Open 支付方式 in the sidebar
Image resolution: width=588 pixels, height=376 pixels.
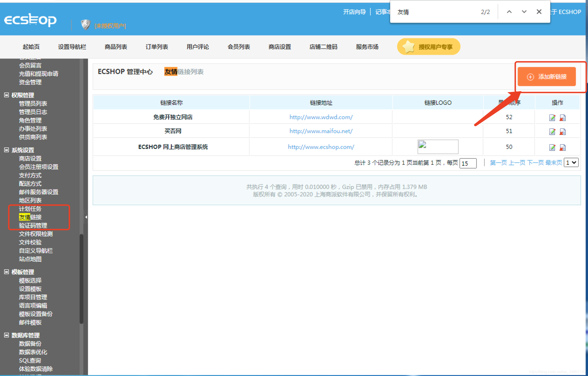(30, 175)
